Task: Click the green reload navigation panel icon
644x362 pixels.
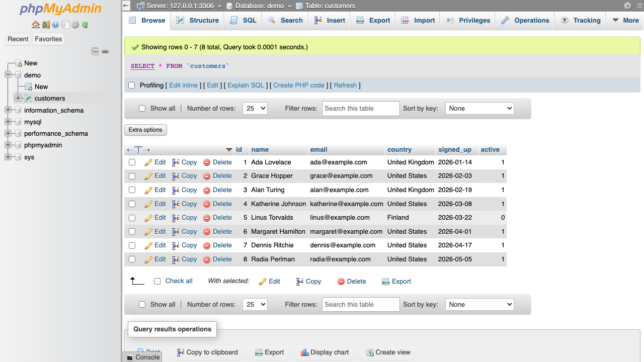Action: point(85,25)
